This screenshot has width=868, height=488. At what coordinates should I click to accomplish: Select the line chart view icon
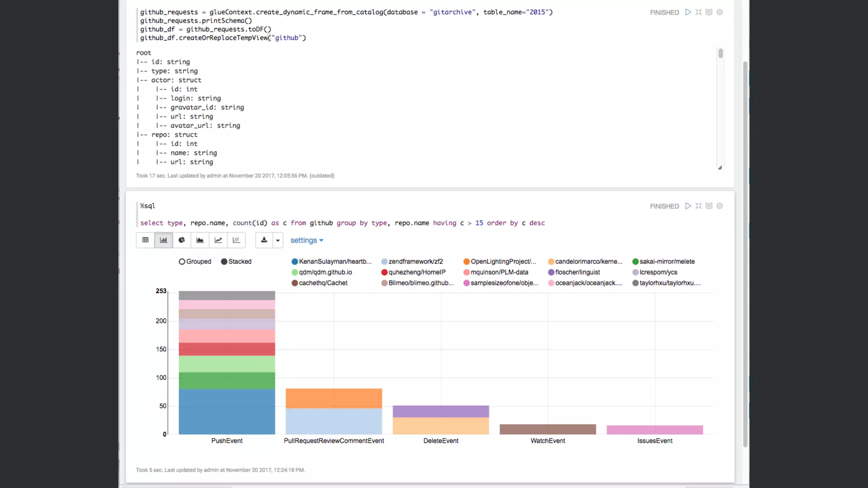pos(218,240)
